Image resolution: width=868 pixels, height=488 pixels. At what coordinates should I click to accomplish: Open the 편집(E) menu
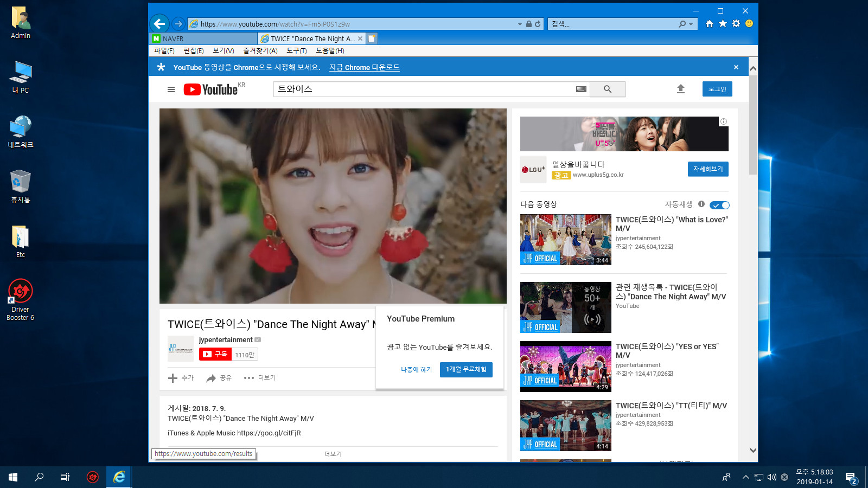[x=193, y=50]
